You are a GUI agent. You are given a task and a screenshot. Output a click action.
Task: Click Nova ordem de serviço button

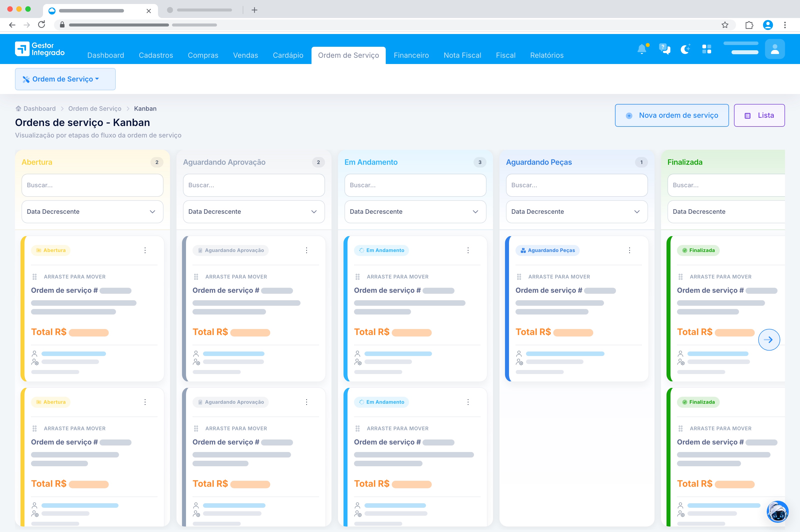click(672, 115)
